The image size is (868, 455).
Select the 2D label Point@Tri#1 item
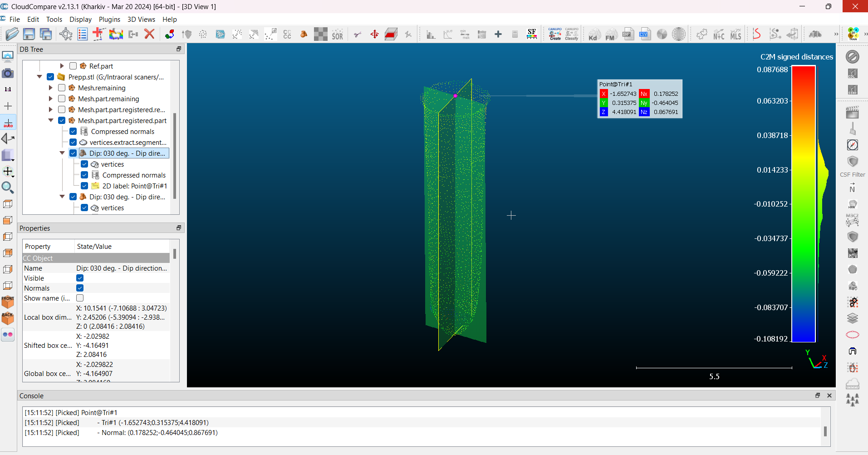134,186
